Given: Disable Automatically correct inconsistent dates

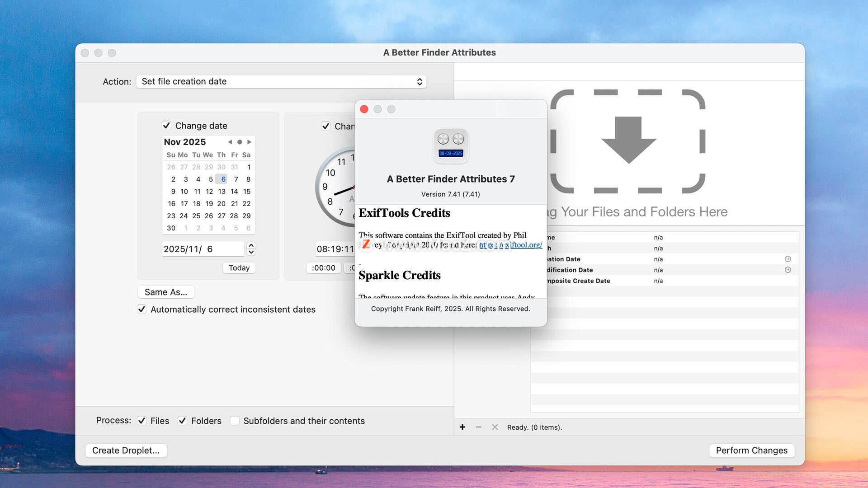Looking at the screenshot, I should point(142,310).
